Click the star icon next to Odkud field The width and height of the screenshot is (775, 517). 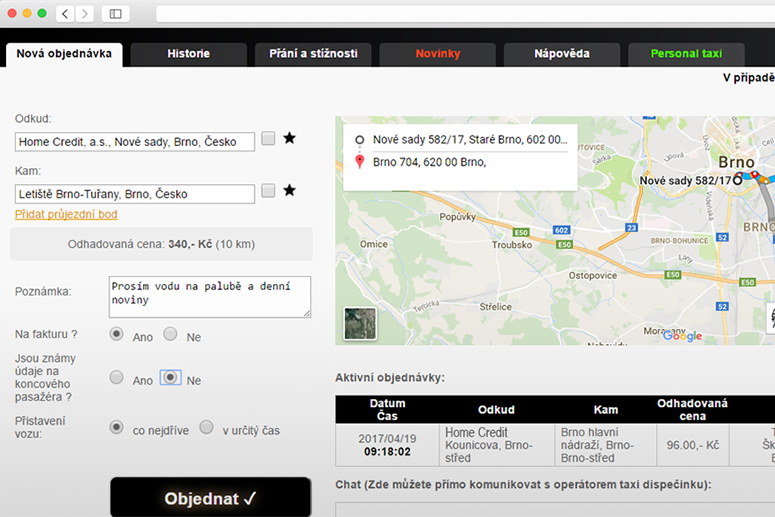click(289, 139)
